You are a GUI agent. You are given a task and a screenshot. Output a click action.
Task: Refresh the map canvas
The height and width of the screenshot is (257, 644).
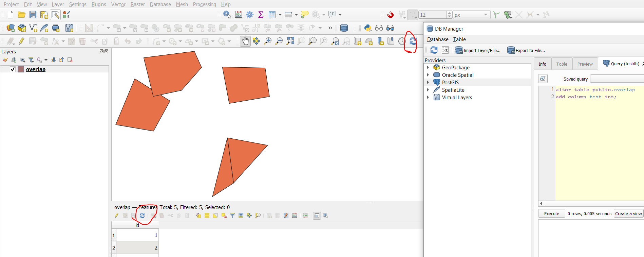[x=413, y=41]
